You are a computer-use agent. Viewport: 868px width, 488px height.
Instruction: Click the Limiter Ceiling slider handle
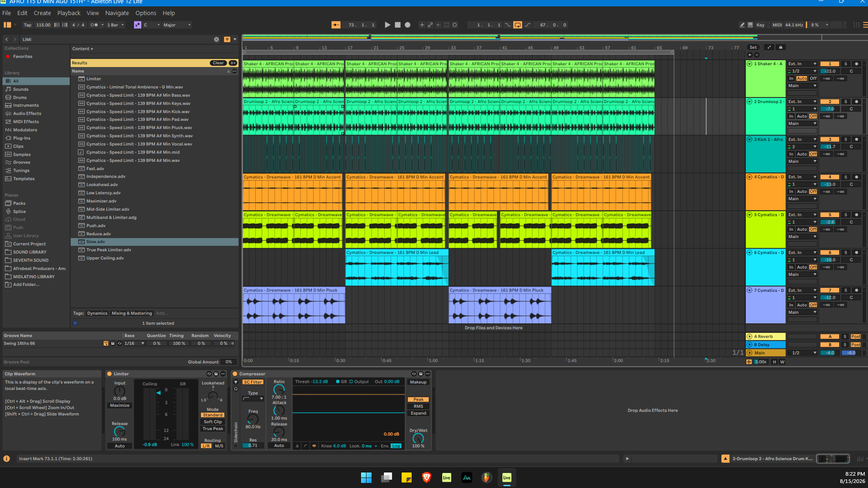point(159,393)
